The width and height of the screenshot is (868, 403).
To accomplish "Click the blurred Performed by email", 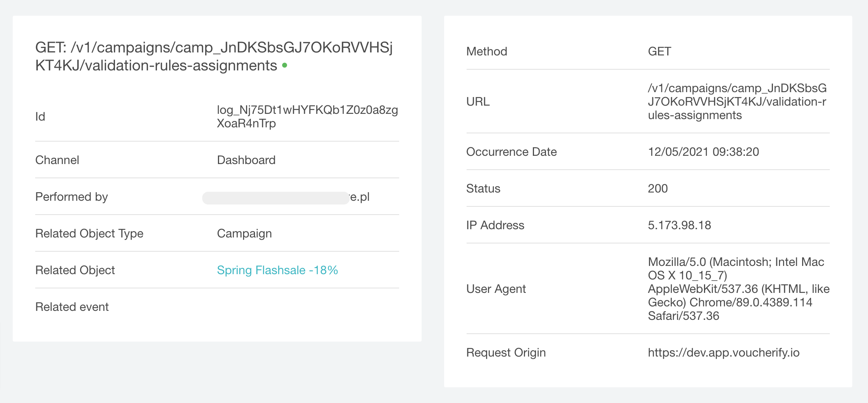I will pos(285,197).
